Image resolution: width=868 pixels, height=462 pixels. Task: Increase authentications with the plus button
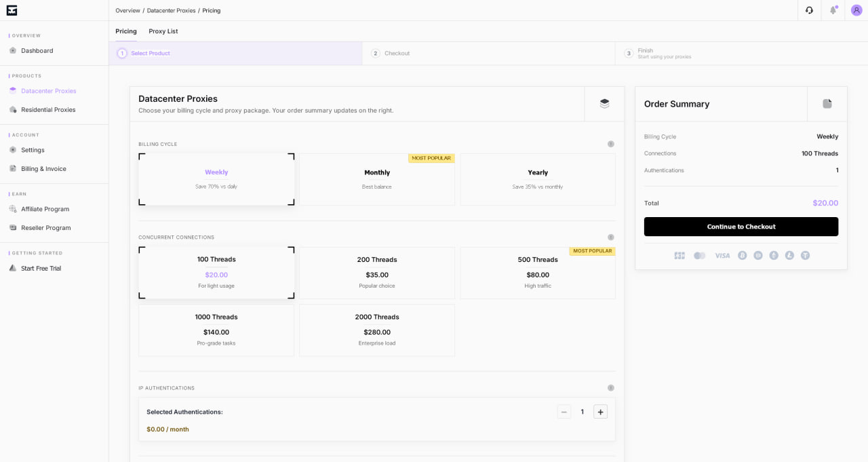600,412
